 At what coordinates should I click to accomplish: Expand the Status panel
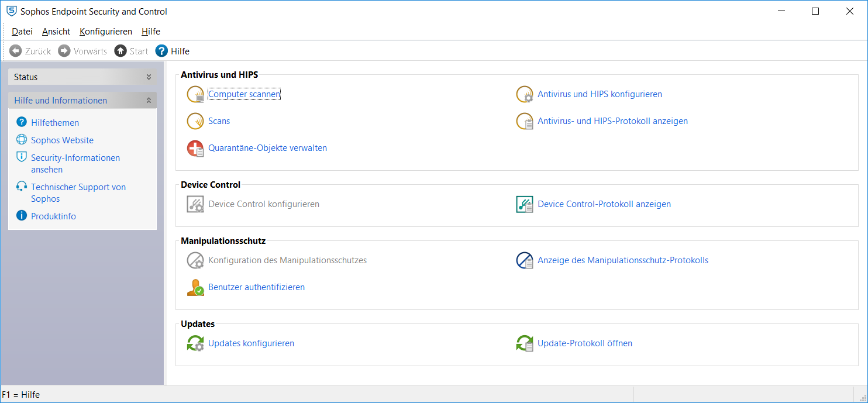(149, 77)
